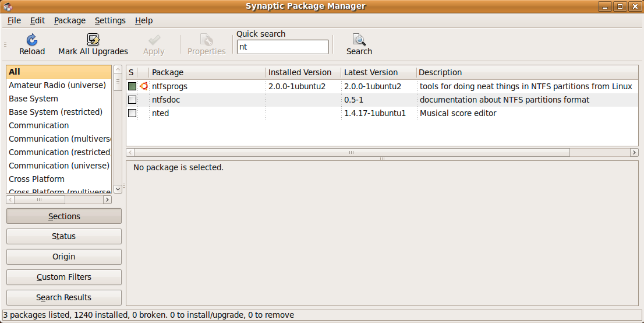
Task: Click the Sections filter button
Action: [64, 216]
